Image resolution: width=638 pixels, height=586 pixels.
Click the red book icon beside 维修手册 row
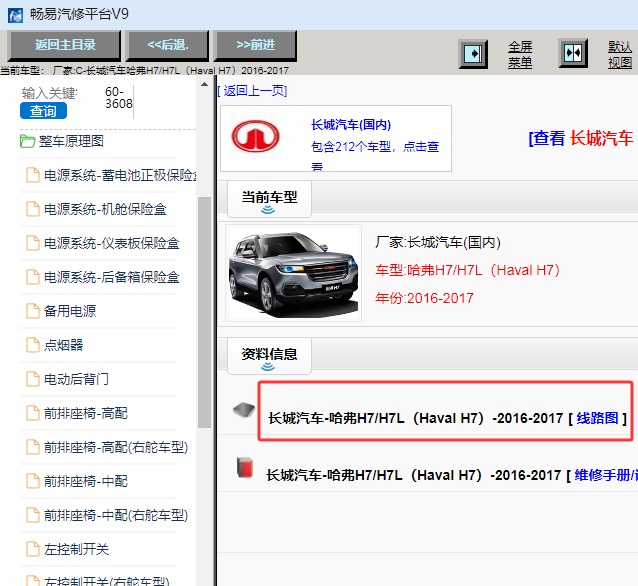click(245, 467)
